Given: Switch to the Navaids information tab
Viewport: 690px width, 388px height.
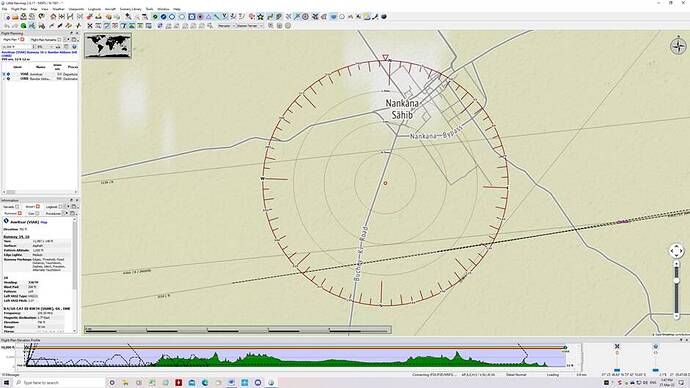Looking at the screenshot, I should (11, 207).
